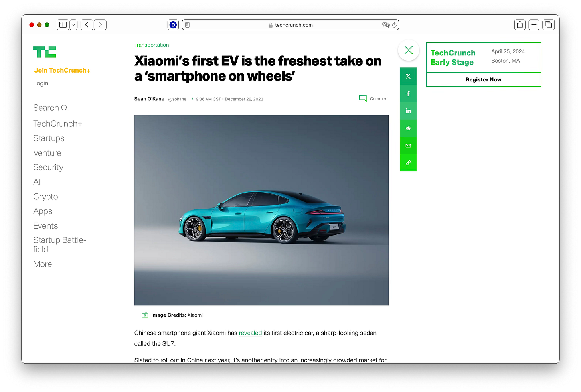This screenshot has width=581, height=392.
Task: Show the tab overview
Action: click(x=549, y=25)
